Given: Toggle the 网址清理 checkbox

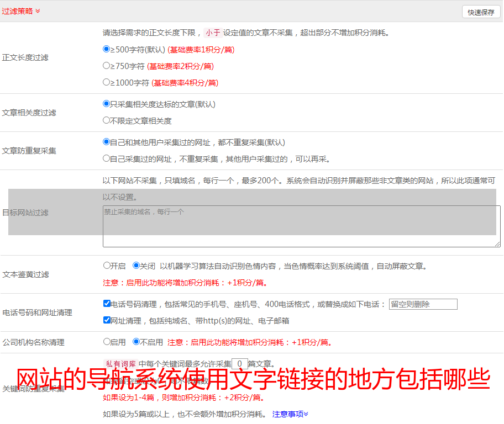Looking at the screenshot, I should click(x=107, y=320).
